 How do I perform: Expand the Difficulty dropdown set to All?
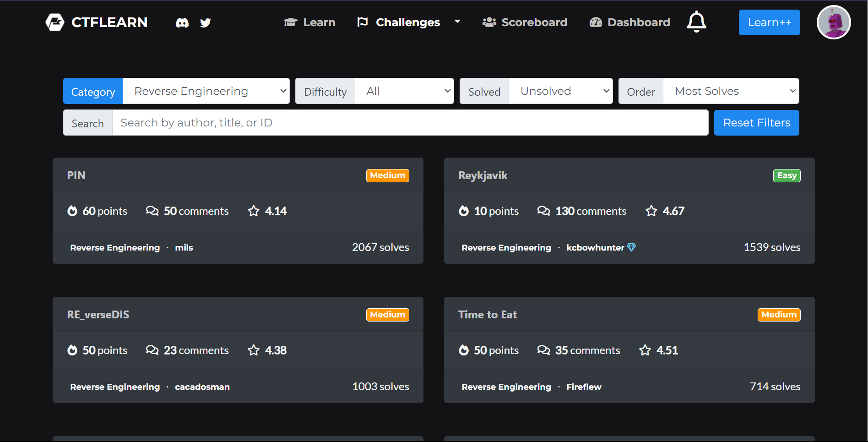404,91
